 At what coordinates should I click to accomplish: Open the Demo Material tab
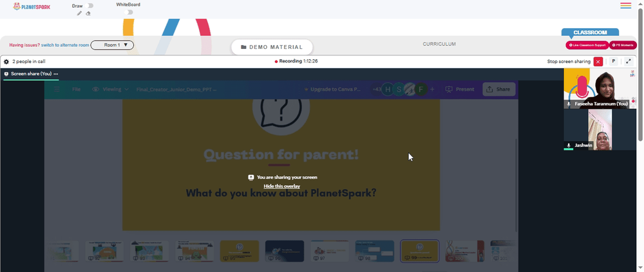pos(272,47)
